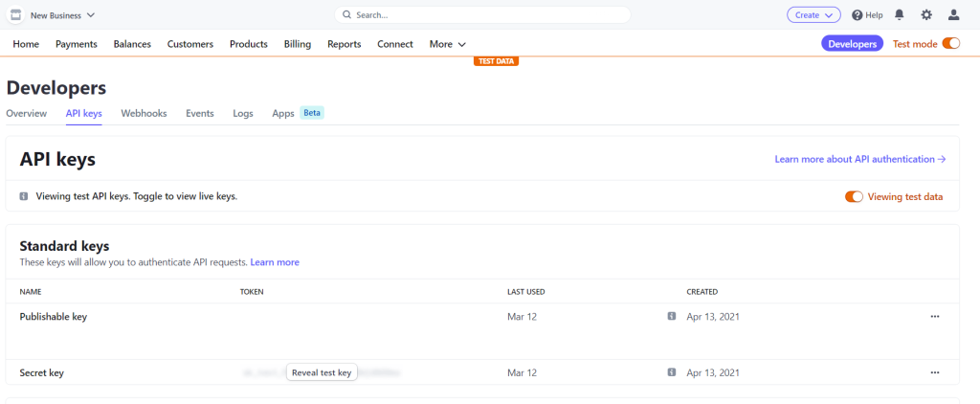This screenshot has width=980, height=404.
Task: Click info icon in Secret key row
Action: point(672,372)
